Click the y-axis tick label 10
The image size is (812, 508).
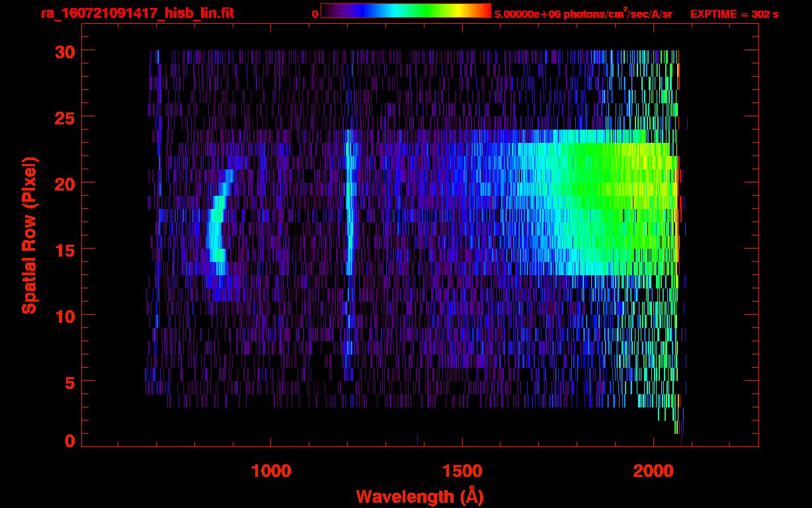coord(64,316)
